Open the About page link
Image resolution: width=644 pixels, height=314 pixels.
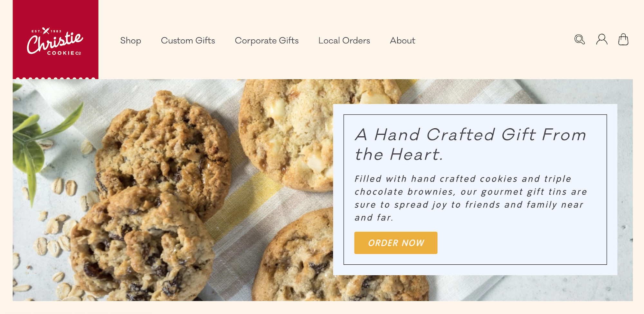[402, 41]
